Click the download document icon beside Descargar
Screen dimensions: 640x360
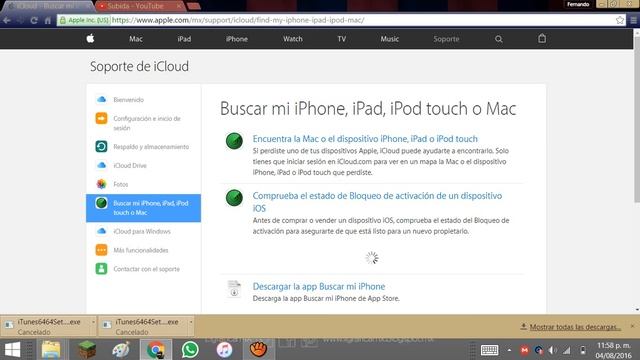[234, 289]
